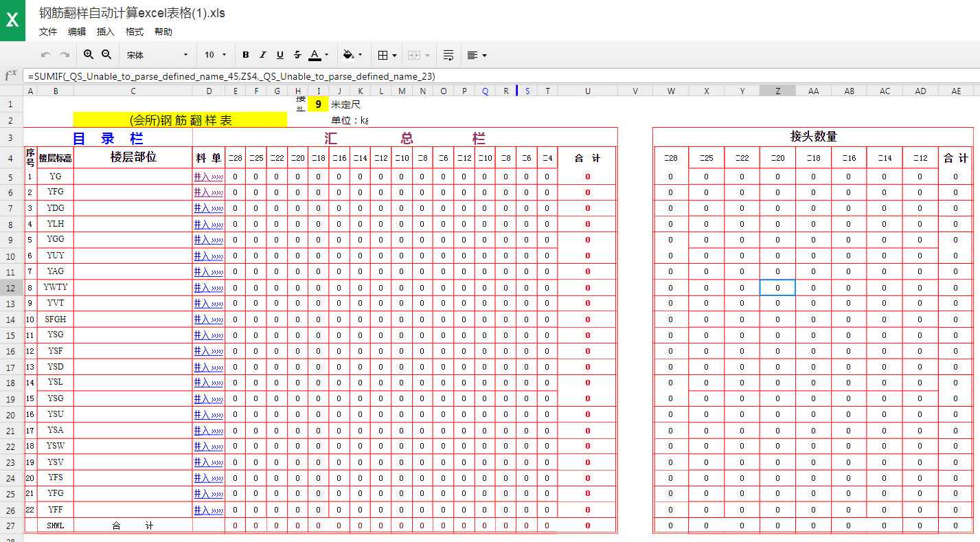Click the green Excel app logo
This screenshot has width=980, height=542.
pos(12,21)
